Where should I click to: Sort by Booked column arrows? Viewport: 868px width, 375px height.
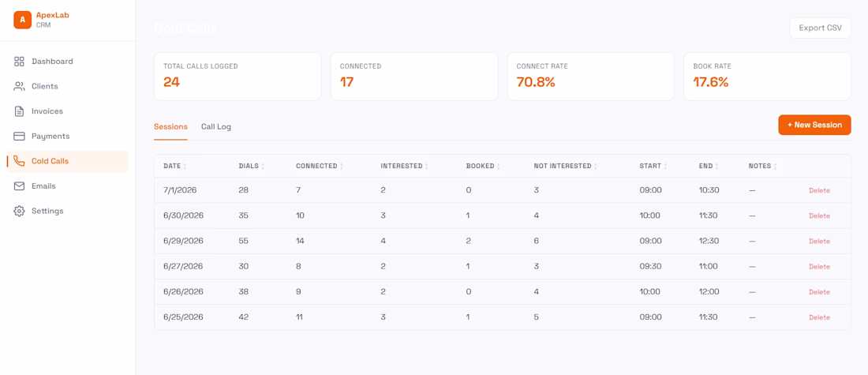499,166
